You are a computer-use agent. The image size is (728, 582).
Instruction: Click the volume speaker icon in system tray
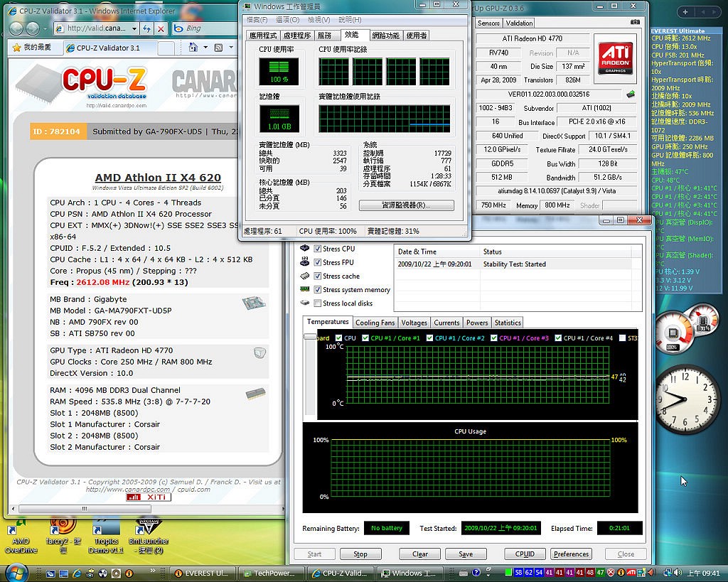click(x=678, y=573)
